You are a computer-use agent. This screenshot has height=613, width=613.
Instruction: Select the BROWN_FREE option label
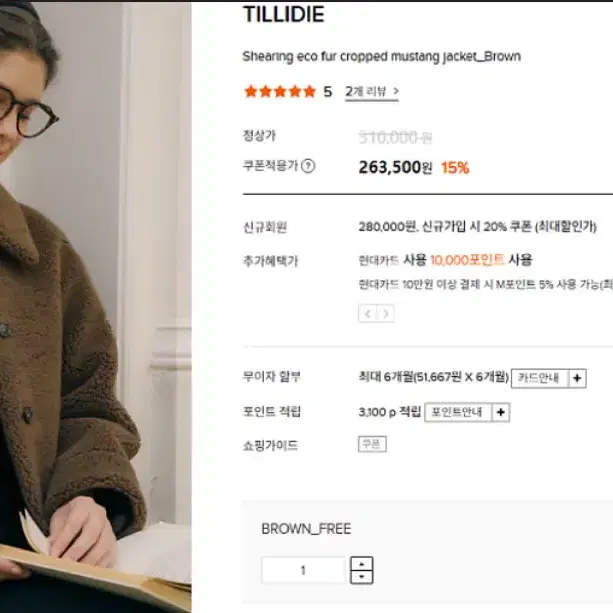(306, 529)
